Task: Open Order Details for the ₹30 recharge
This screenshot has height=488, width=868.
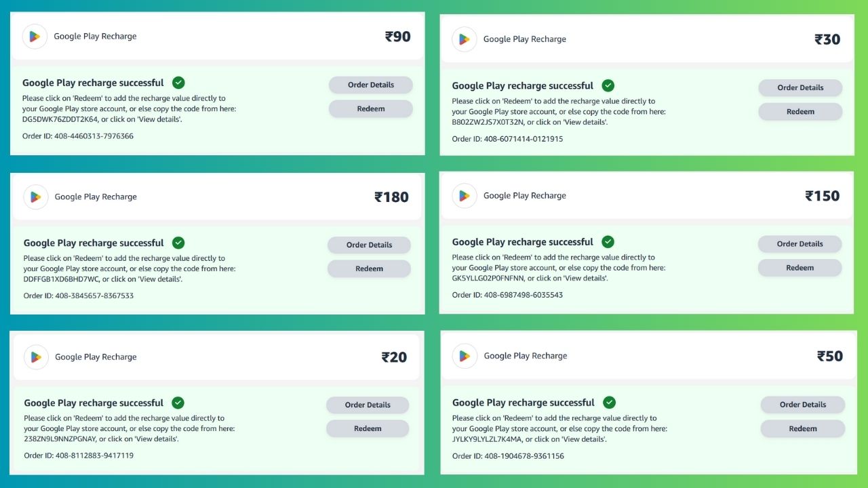Action: pos(800,87)
